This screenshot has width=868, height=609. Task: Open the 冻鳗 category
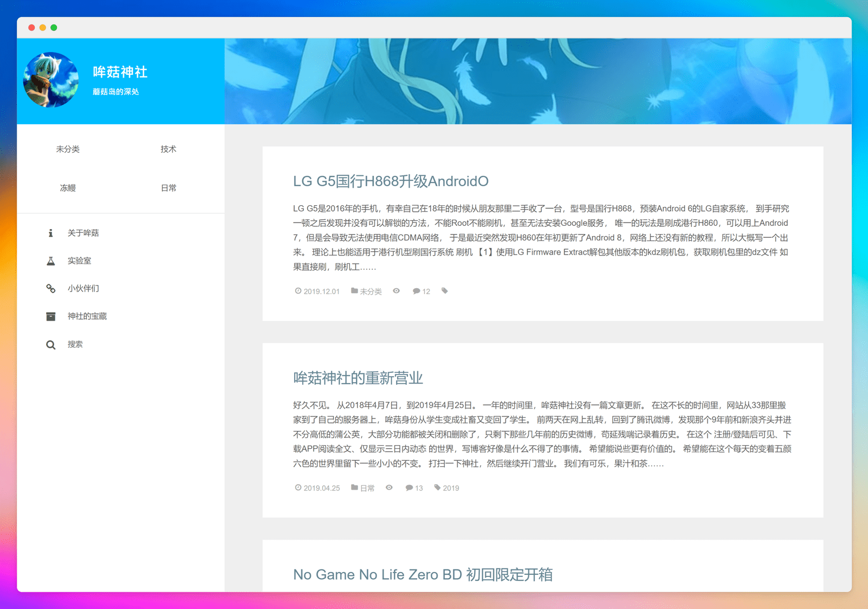pos(68,188)
